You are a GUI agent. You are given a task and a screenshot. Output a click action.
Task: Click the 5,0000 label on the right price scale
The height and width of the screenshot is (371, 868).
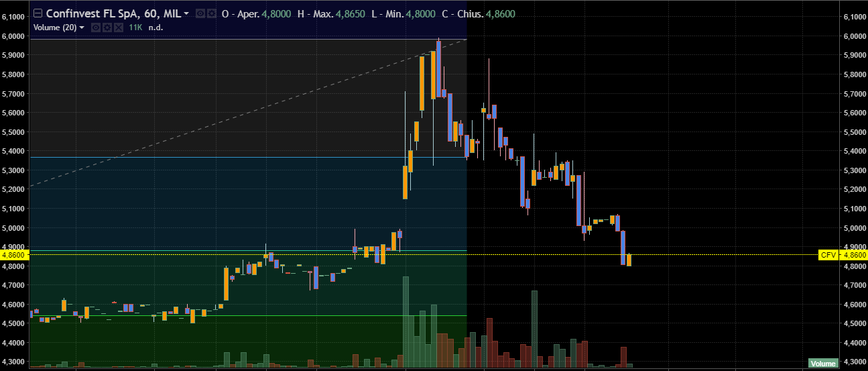coord(854,228)
